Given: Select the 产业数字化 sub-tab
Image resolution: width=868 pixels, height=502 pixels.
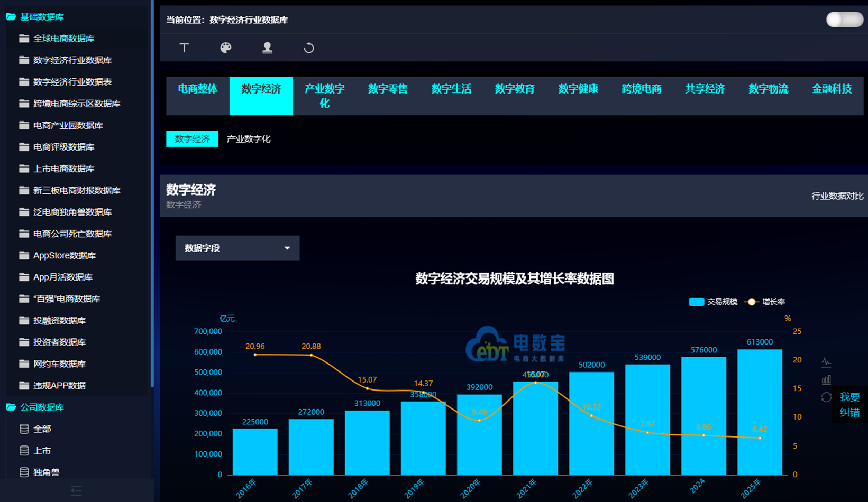Looking at the screenshot, I should pyautogui.click(x=248, y=139).
